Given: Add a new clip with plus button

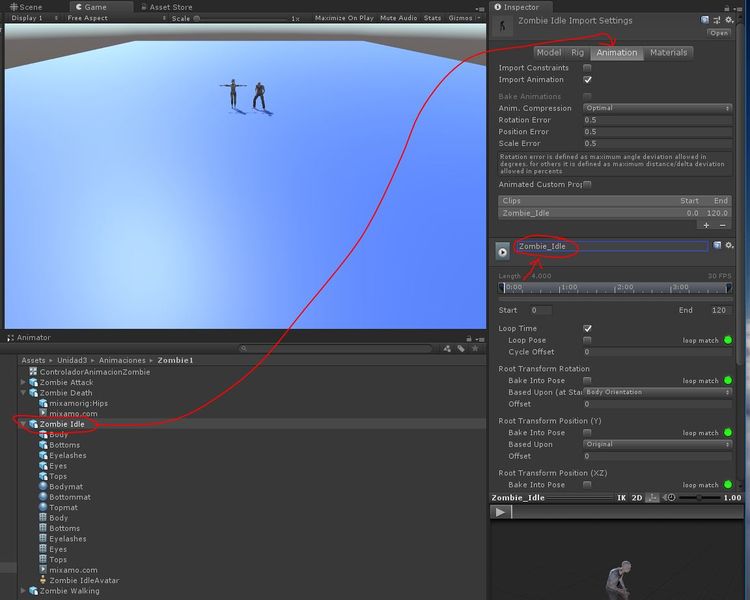Looking at the screenshot, I should [706, 225].
